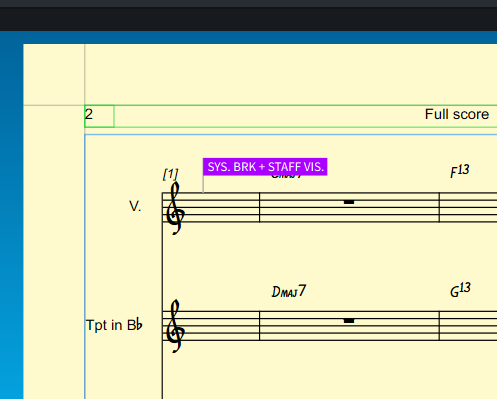The height and width of the screenshot is (399, 497).
Task: Select the Tpt in Bb treble clef
Action: point(175,326)
